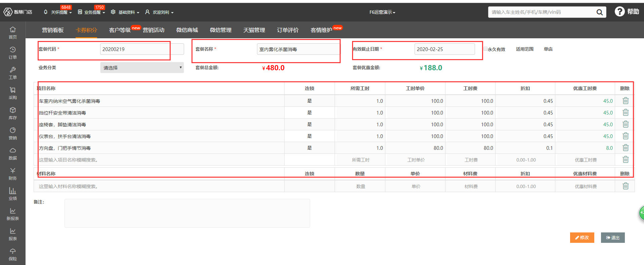This screenshot has height=265, width=644.
Task: Delete the 挡位杆安全带清洁消毒 row
Action: [626, 113]
